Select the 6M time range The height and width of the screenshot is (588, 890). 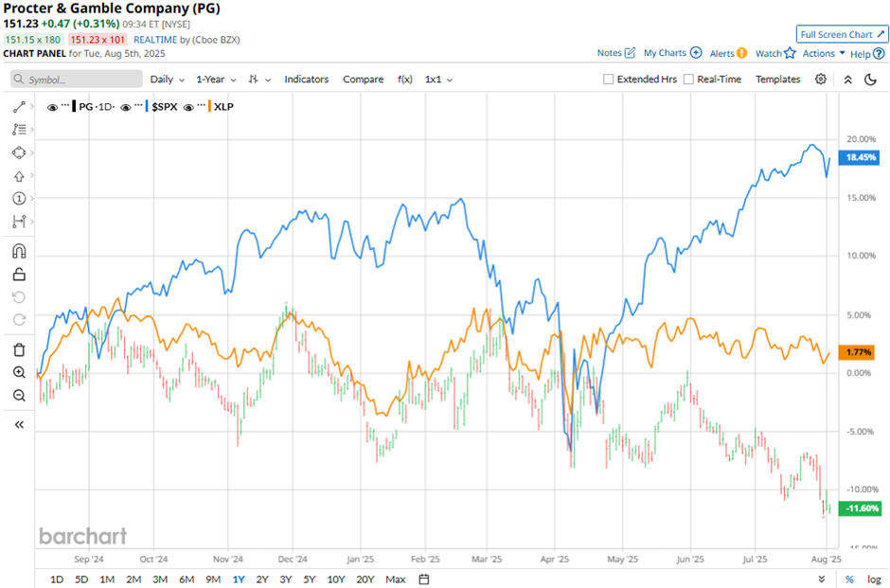(187, 579)
